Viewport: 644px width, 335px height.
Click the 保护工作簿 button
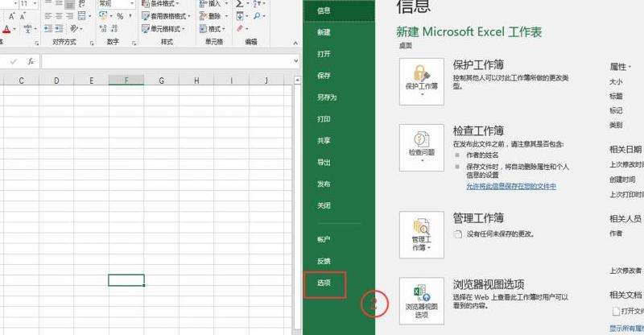point(422,81)
